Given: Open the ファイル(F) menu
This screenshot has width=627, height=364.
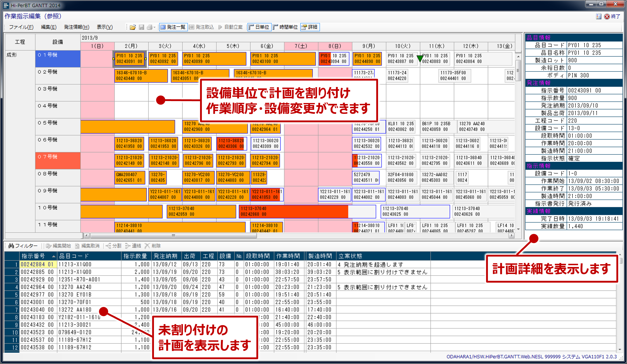Looking at the screenshot, I should tap(21, 27).
